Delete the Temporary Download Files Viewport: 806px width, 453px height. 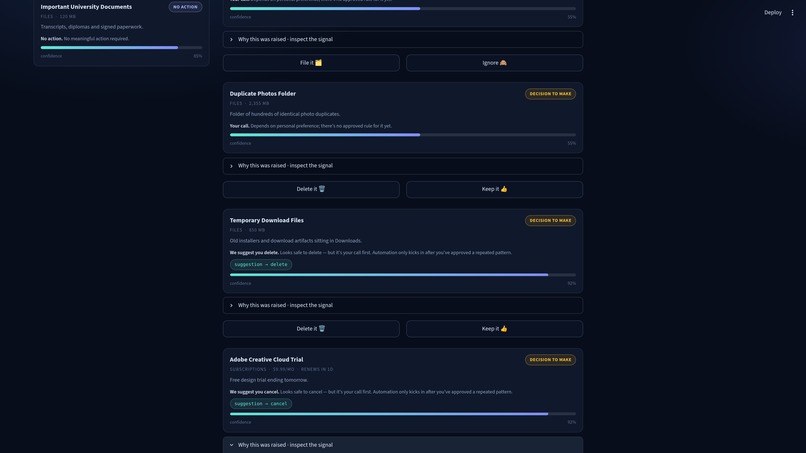(x=311, y=329)
